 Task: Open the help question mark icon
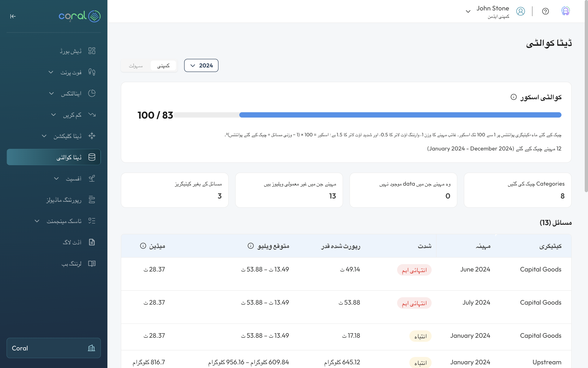pos(546,11)
